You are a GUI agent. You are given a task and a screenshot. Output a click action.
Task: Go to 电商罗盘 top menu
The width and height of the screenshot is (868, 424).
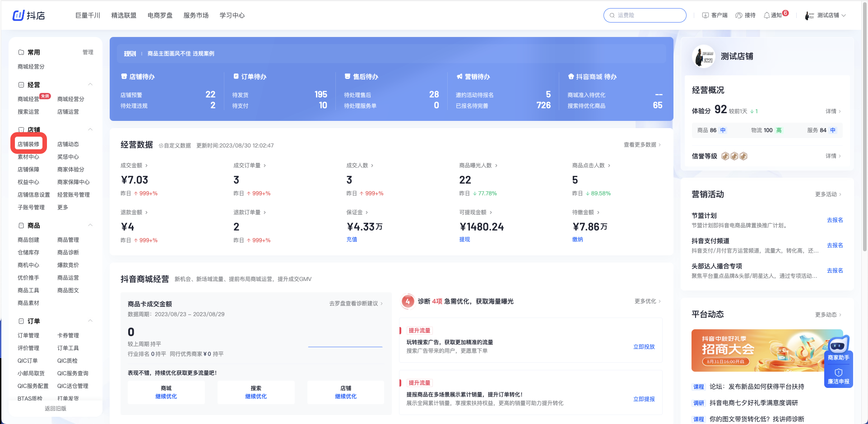tap(160, 15)
